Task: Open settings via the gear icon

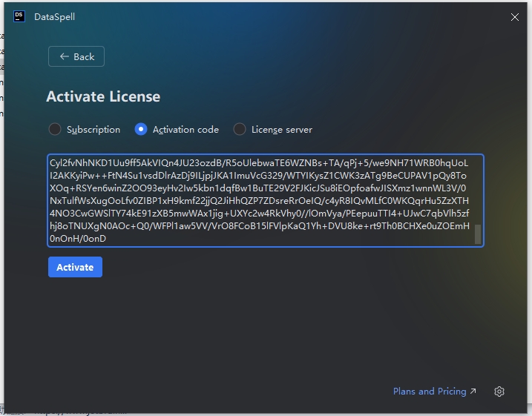Action: coord(499,392)
